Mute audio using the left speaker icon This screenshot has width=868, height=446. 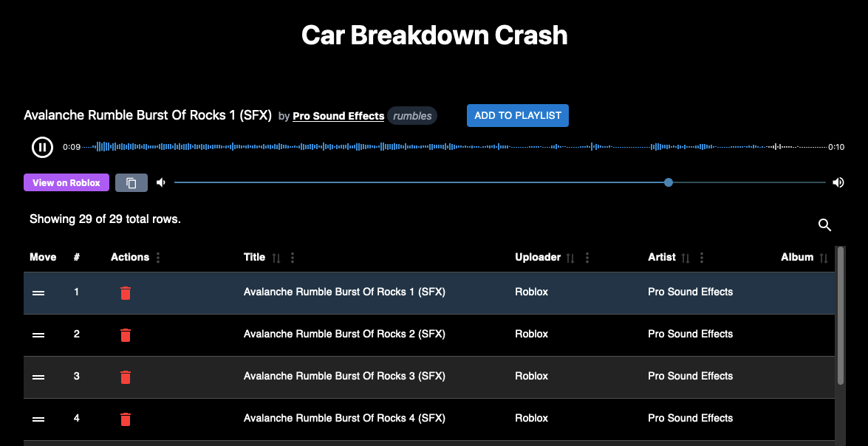tap(161, 182)
